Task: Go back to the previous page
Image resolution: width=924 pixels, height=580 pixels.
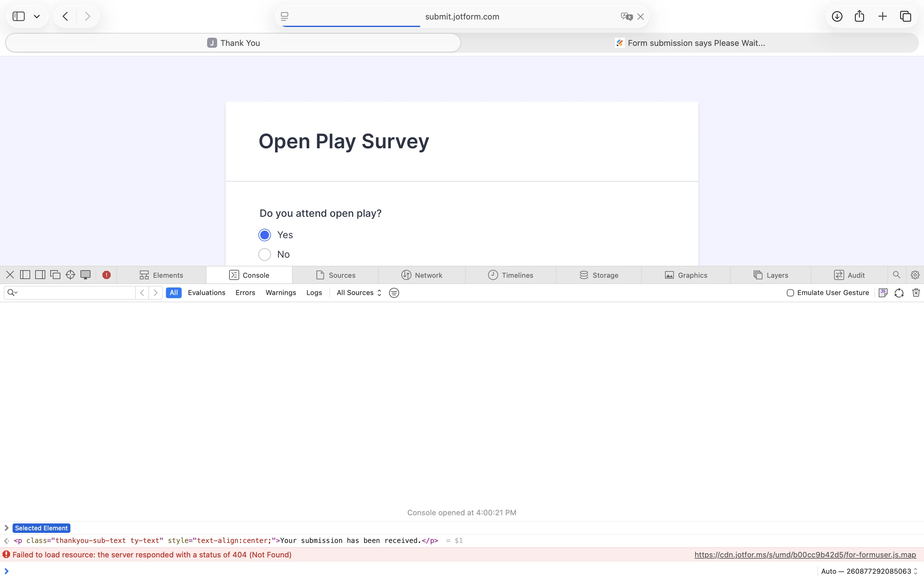Action: 65,16
